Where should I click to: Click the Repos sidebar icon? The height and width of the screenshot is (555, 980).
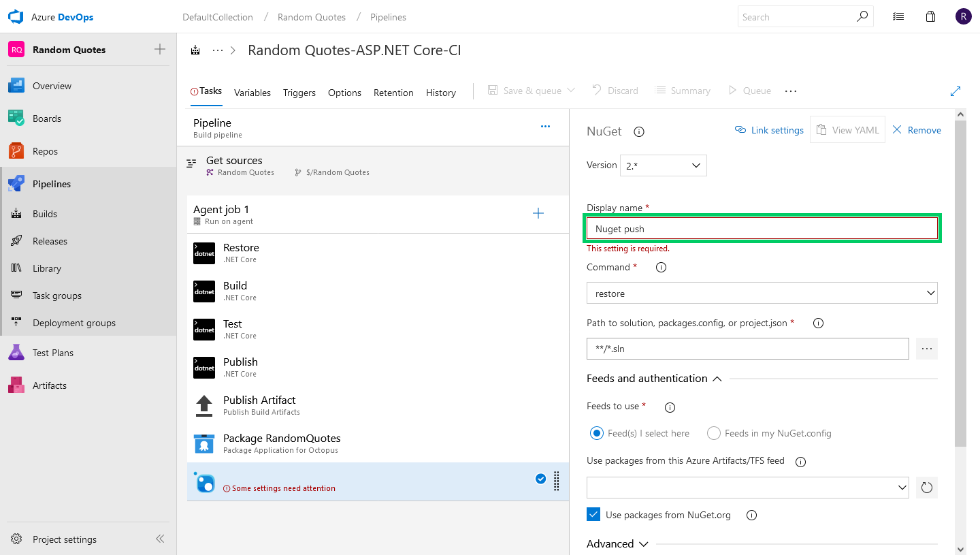point(16,151)
